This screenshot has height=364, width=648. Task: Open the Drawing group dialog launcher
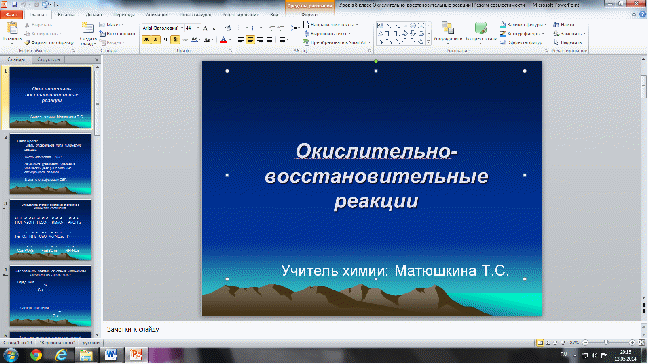(546, 51)
